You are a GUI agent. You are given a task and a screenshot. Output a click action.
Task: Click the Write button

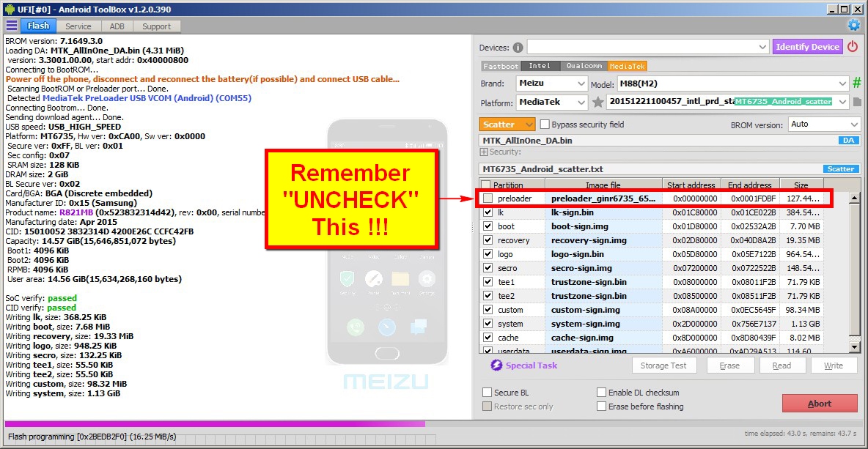point(834,365)
